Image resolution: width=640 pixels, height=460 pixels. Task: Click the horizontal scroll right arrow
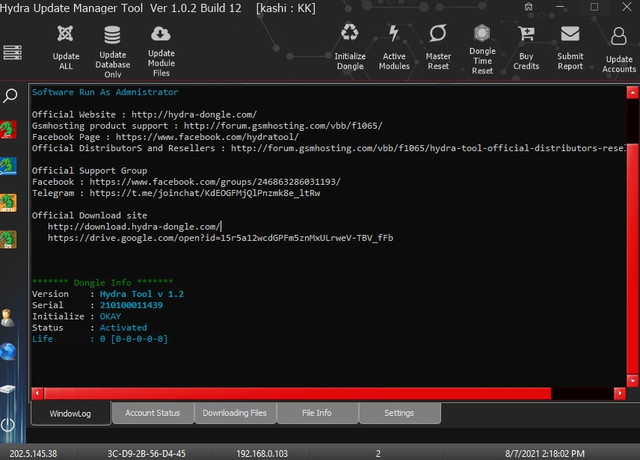tap(620, 393)
